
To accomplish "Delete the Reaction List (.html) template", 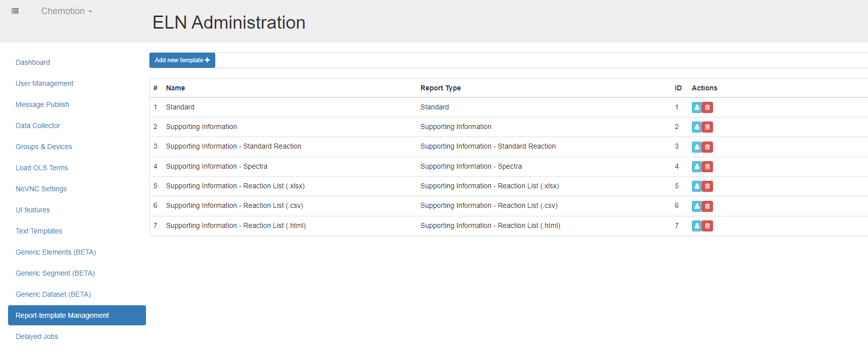I will pos(707,226).
